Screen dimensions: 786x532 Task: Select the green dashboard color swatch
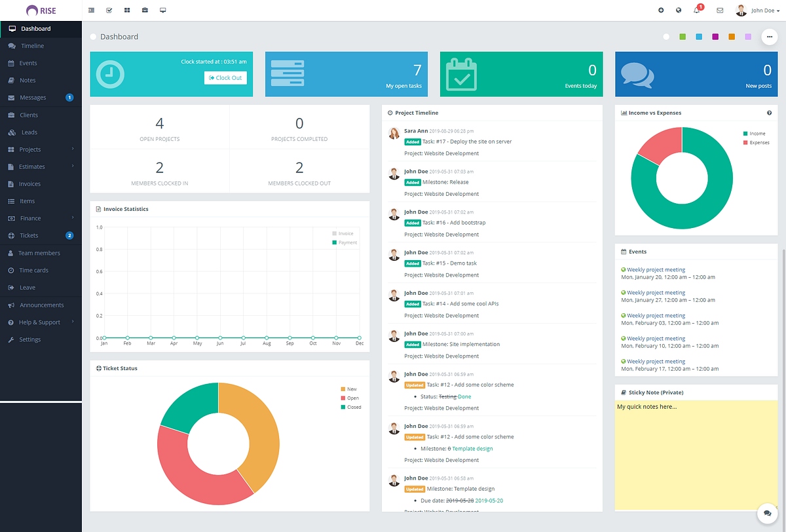coord(682,37)
